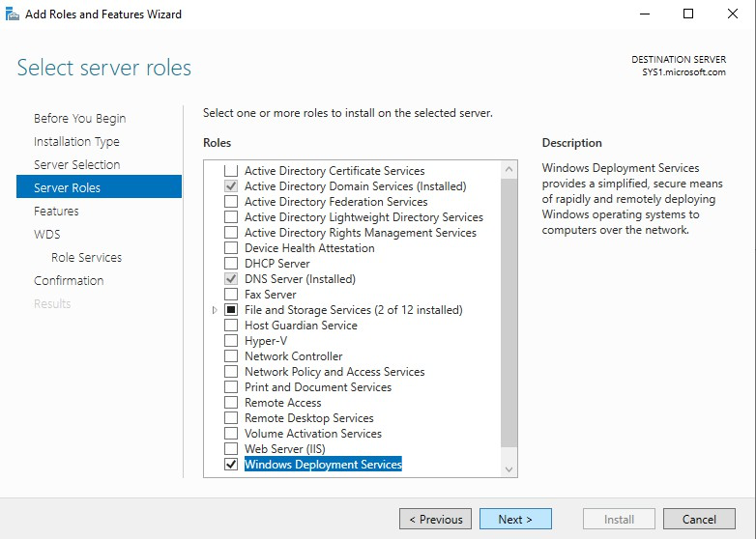The height and width of the screenshot is (539, 756).
Task: Select Active Directory Domain Services (Installed) row
Action: coord(356,185)
